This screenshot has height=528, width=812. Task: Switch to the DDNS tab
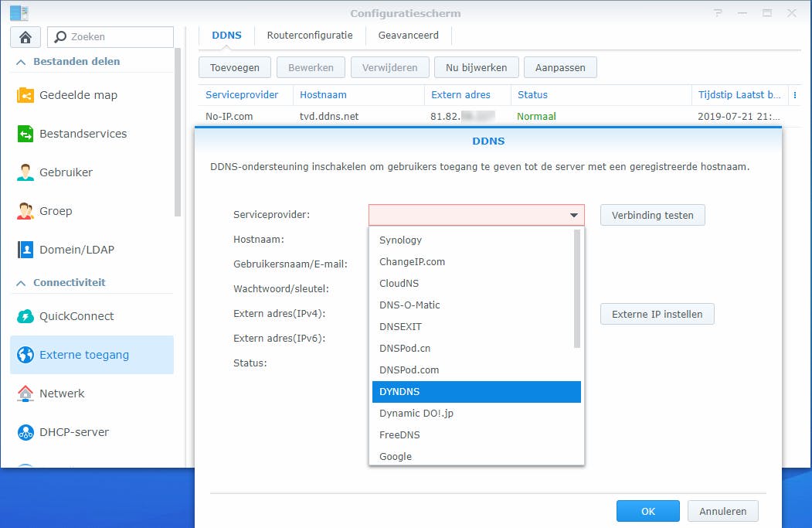pos(227,36)
